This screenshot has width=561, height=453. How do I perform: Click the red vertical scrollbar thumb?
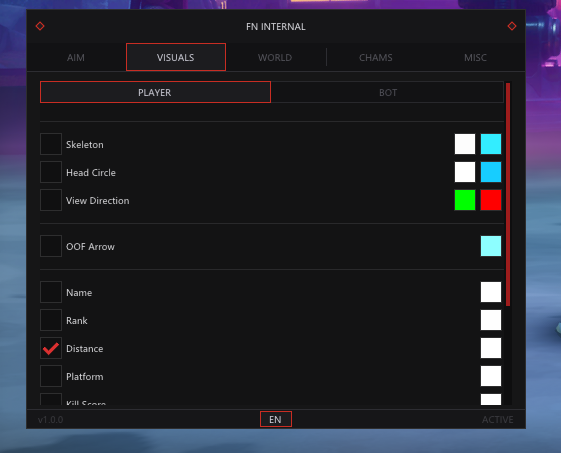(508, 194)
